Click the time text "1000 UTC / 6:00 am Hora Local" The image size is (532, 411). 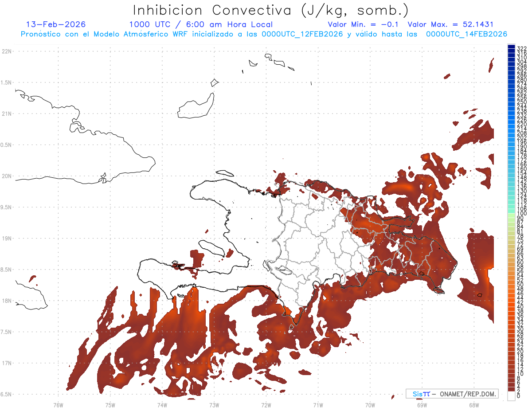click(x=201, y=24)
